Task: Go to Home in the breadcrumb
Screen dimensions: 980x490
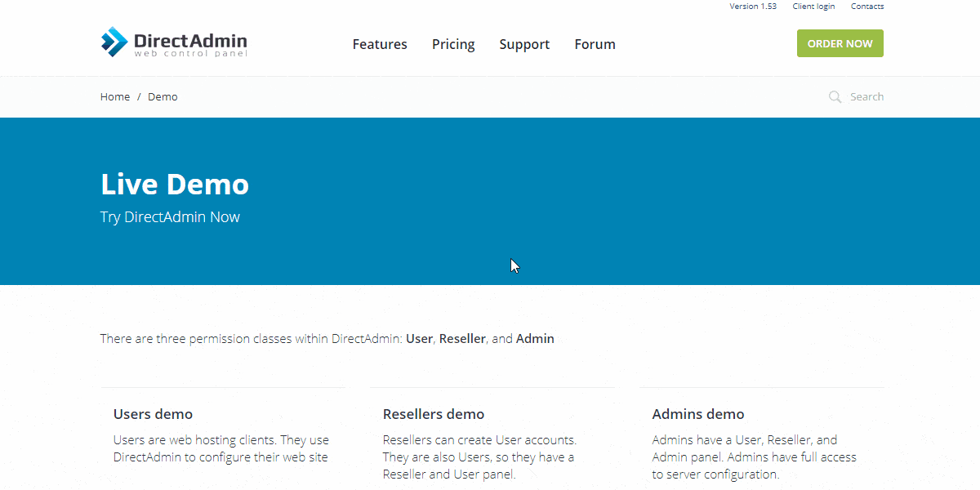Action: 115,96
